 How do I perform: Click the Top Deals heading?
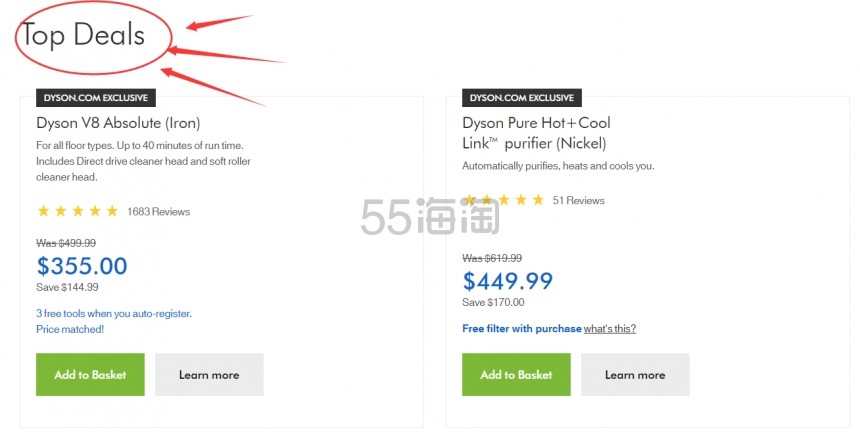pos(83,35)
